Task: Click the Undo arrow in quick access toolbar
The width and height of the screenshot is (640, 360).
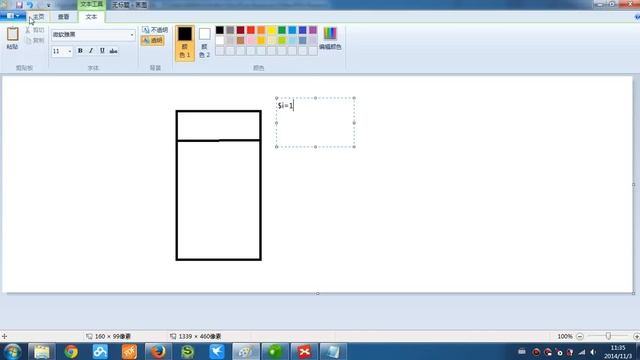Action: pos(30,5)
